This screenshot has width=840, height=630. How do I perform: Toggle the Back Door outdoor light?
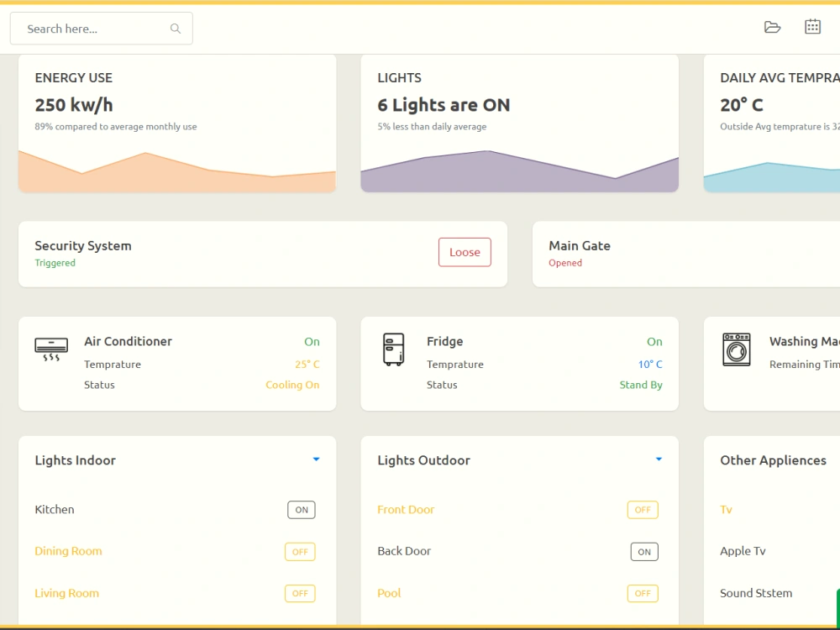tap(643, 551)
